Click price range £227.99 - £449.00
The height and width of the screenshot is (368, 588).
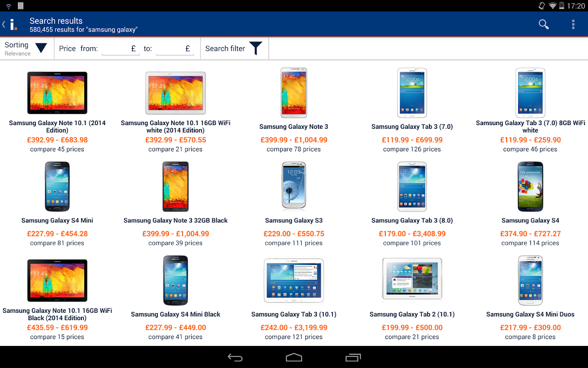[176, 328]
